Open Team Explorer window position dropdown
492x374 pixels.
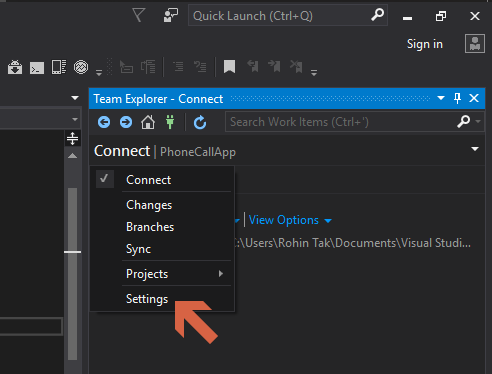pos(441,98)
